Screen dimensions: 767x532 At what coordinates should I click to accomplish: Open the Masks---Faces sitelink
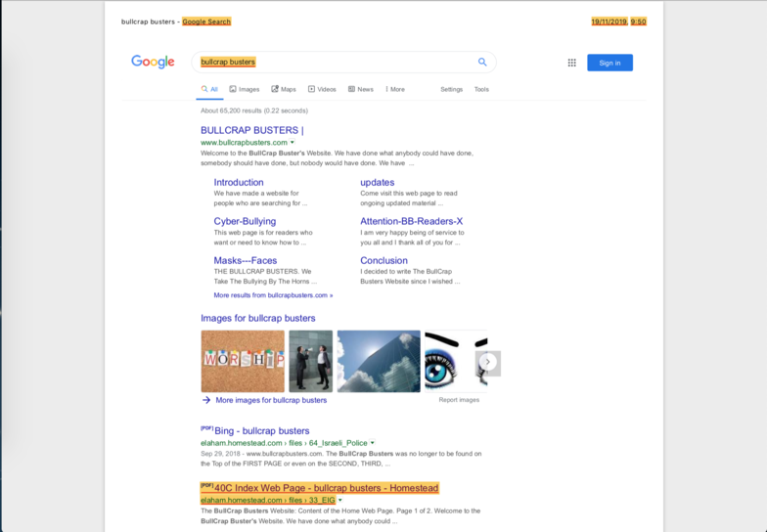245,260
